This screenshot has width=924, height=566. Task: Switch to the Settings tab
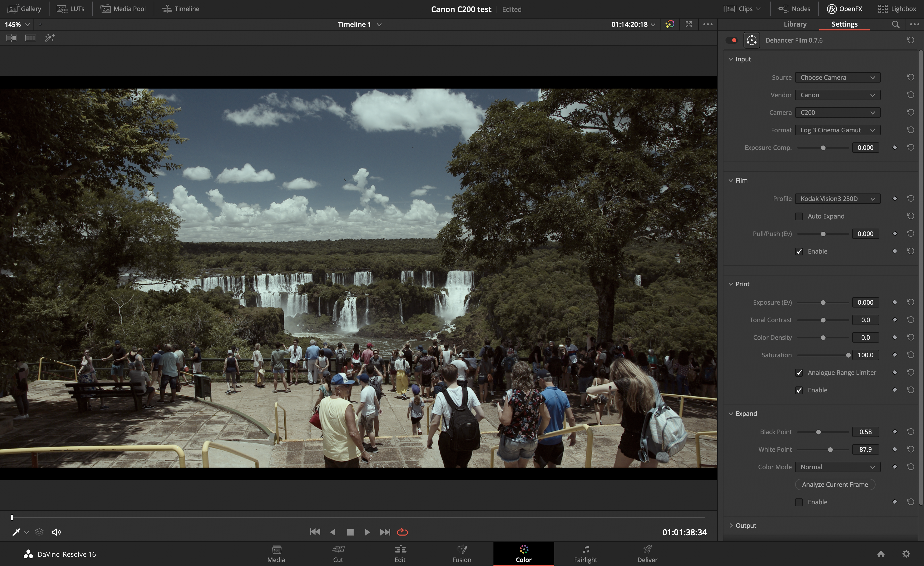844,24
